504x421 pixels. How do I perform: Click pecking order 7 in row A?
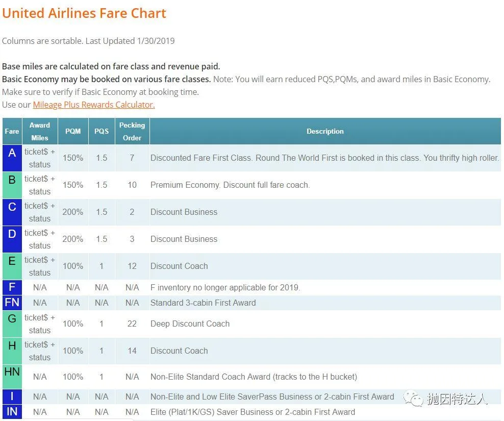[132, 158]
